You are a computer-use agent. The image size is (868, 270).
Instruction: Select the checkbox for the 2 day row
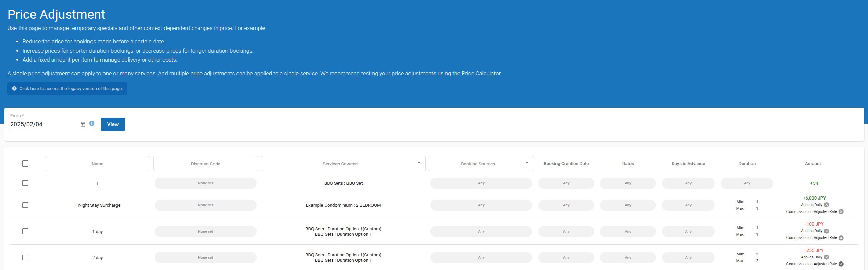pyautogui.click(x=25, y=258)
